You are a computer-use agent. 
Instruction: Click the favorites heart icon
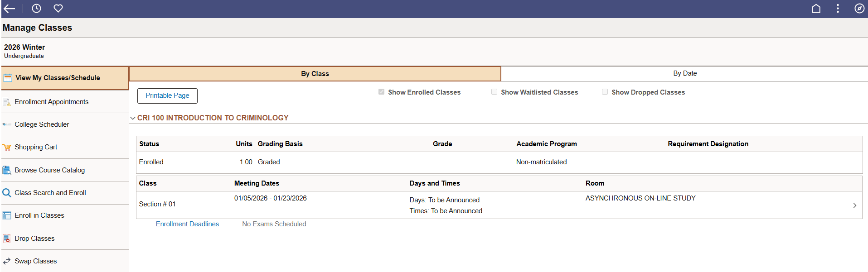(58, 9)
